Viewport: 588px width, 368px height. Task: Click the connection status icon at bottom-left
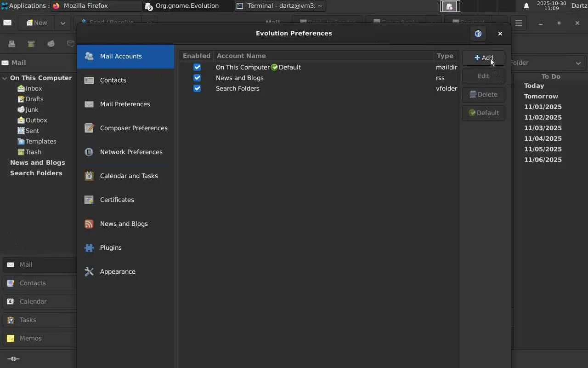[x=13, y=359]
